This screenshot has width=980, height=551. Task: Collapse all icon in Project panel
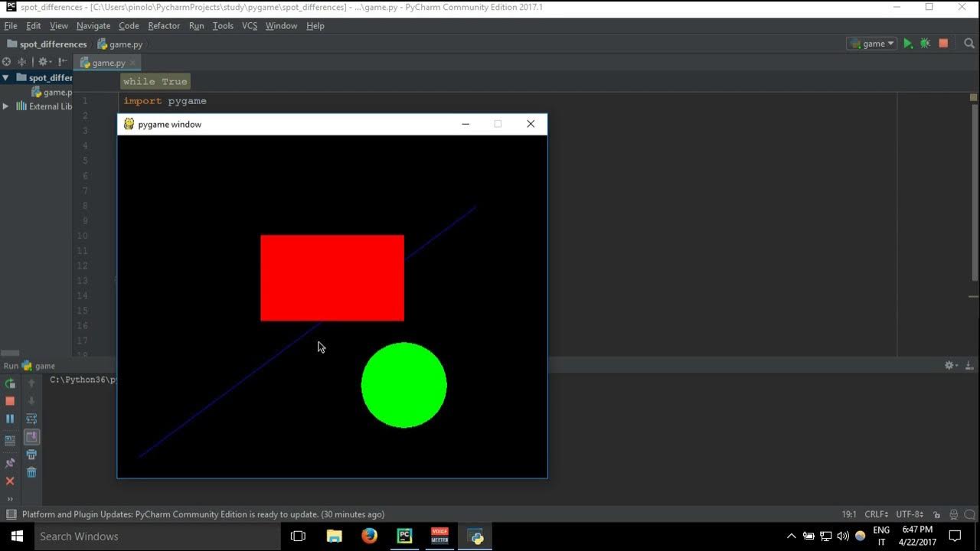pos(21,62)
